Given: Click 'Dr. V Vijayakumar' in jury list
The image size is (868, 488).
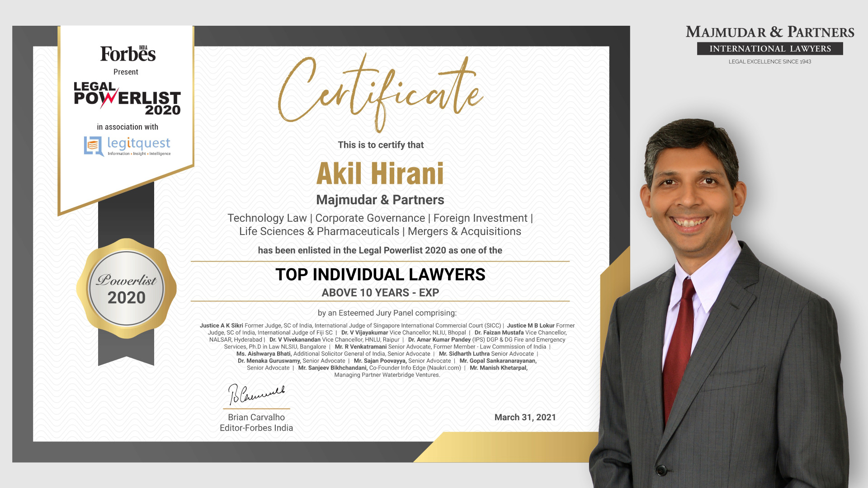Looking at the screenshot, I should coord(365,333).
